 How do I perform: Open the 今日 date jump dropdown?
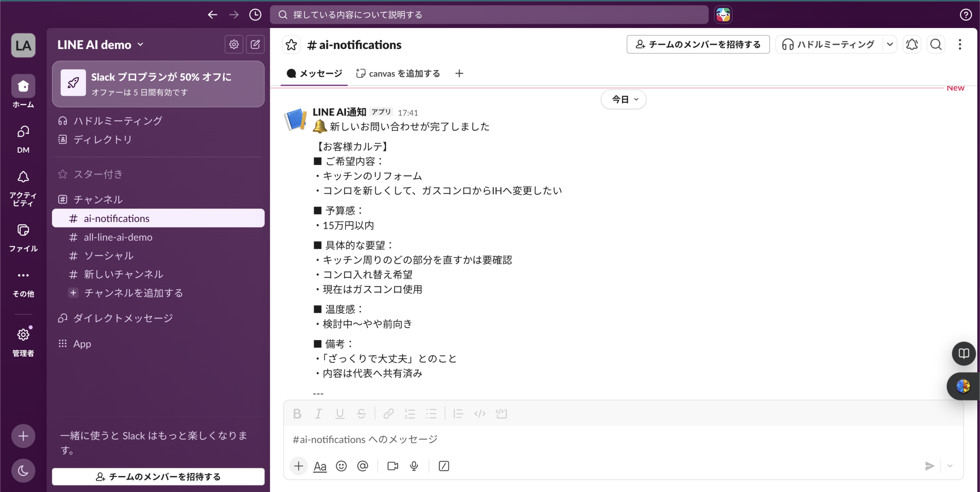point(624,100)
